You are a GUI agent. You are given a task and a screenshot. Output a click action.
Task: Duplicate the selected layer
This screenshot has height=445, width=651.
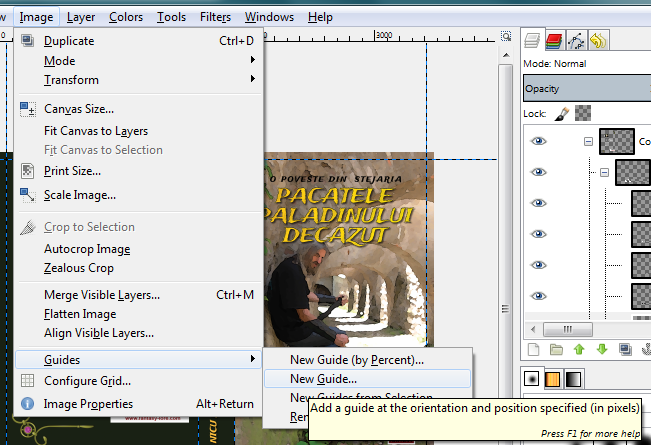625,350
